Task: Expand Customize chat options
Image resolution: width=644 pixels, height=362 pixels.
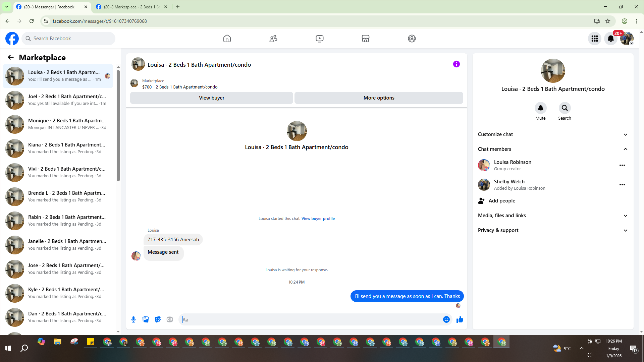Action: click(625, 134)
